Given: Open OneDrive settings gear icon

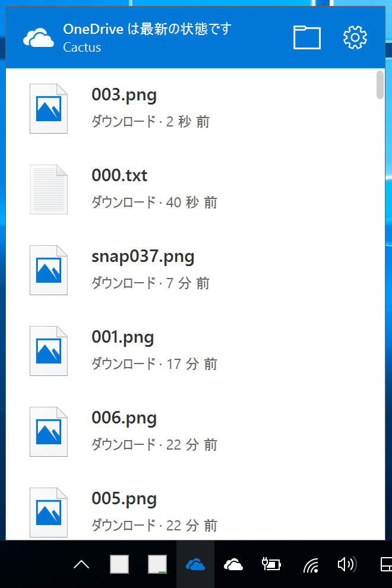Looking at the screenshot, I should [x=355, y=37].
